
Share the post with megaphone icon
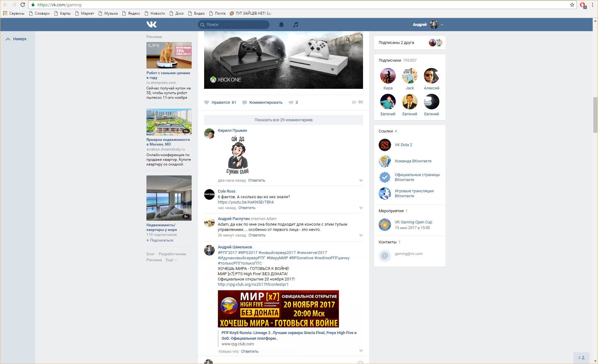[291, 102]
